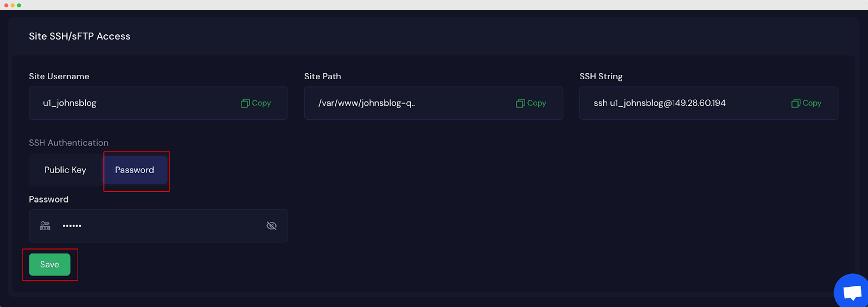Click the SSH String label

tap(601, 76)
